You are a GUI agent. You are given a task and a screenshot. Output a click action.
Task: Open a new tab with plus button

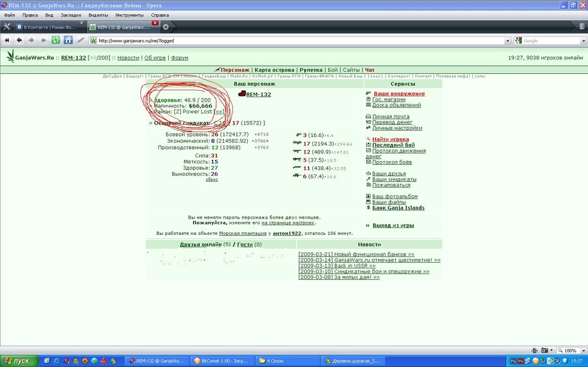click(x=166, y=27)
